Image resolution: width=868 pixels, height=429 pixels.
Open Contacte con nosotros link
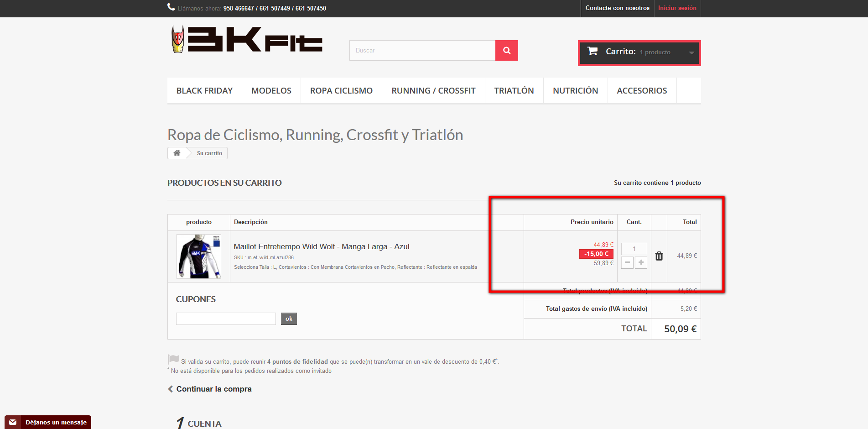coord(617,8)
